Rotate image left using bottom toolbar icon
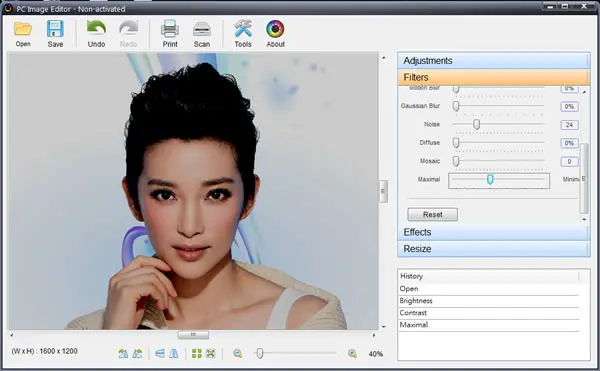600x371 pixels. (123, 354)
